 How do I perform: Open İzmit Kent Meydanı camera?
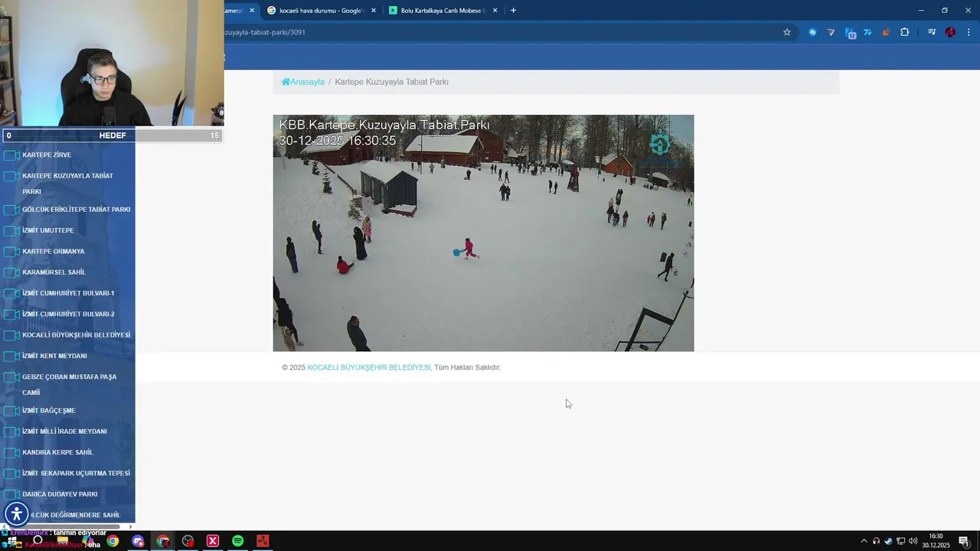(x=54, y=356)
